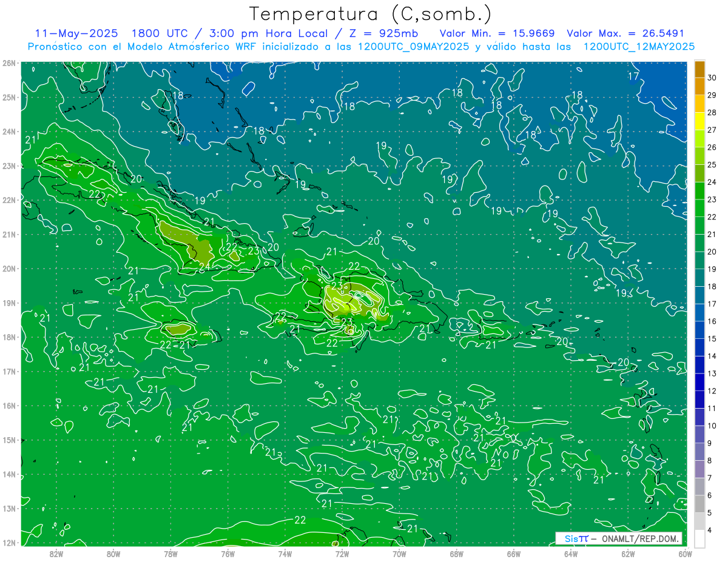The height and width of the screenshot is (562, 728).
Task: Click the "78W" longitude axis label
Action: tap(170, 554)
